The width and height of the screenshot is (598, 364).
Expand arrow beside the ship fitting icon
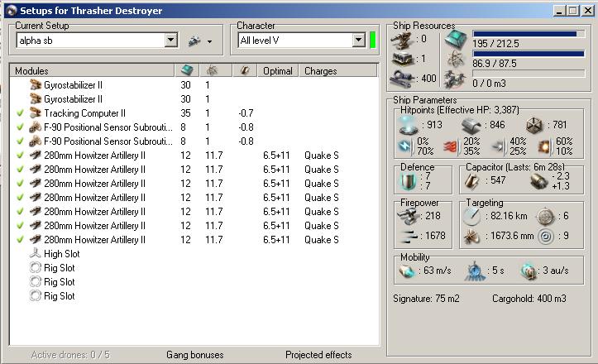(x=210, y=41)
